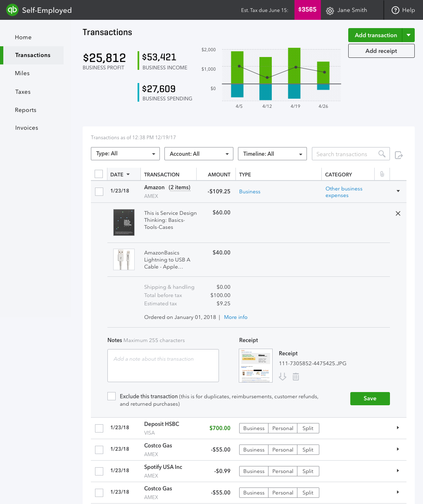The image size is (423, 504).
Task: Open the settings gear icon
Action: pos(330,10)
